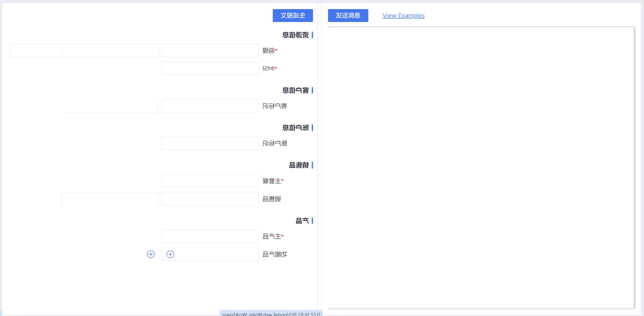Click the 功能产品 field label
Image resolution: width=644 pixels, height=316 pixels.
[275, 254]
